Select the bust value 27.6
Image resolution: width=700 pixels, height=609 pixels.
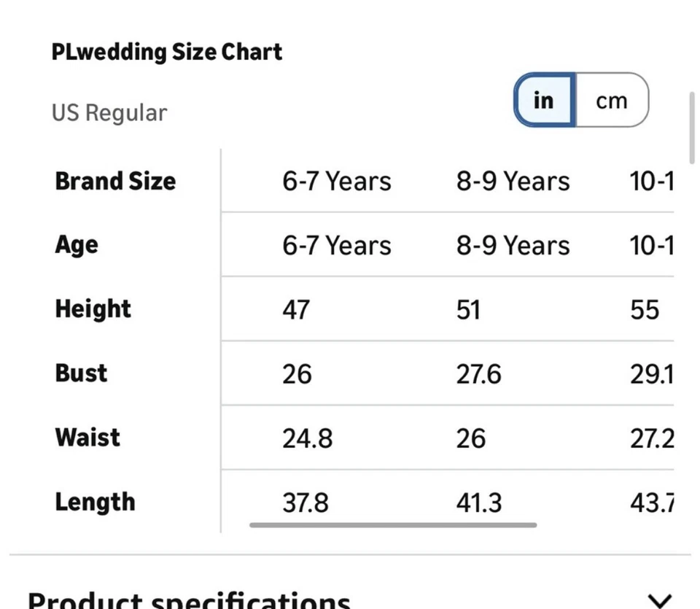pos(479,374)
